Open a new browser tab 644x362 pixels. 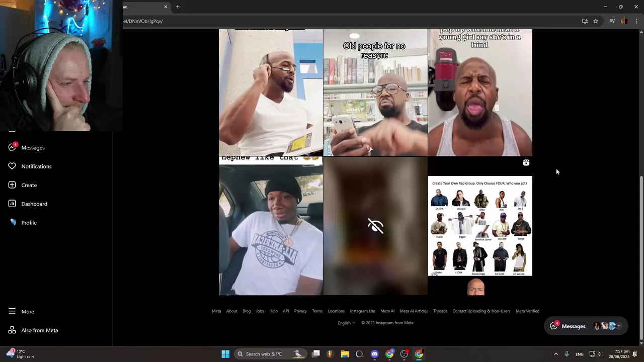point(178,7)
